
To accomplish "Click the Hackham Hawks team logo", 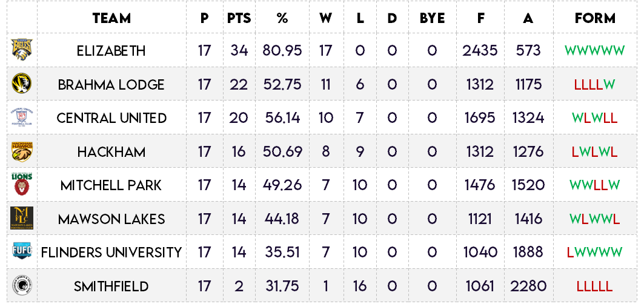I will point(22,151).
